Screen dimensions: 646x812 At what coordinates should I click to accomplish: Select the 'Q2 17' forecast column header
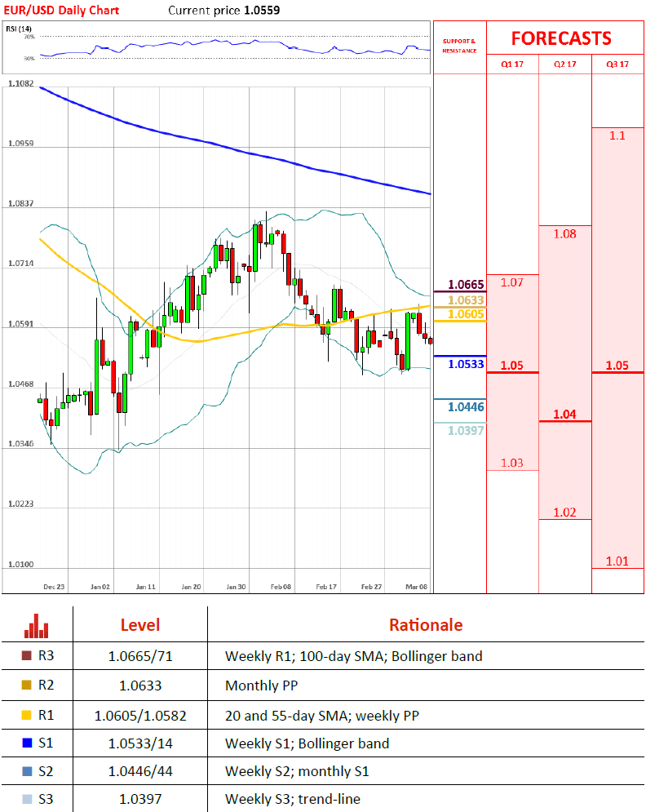564,64
